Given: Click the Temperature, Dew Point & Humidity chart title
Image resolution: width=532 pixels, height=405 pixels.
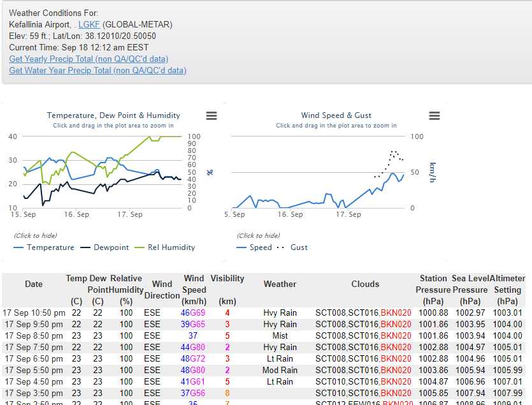Looking at the screenshot, I should coord(113,115).
